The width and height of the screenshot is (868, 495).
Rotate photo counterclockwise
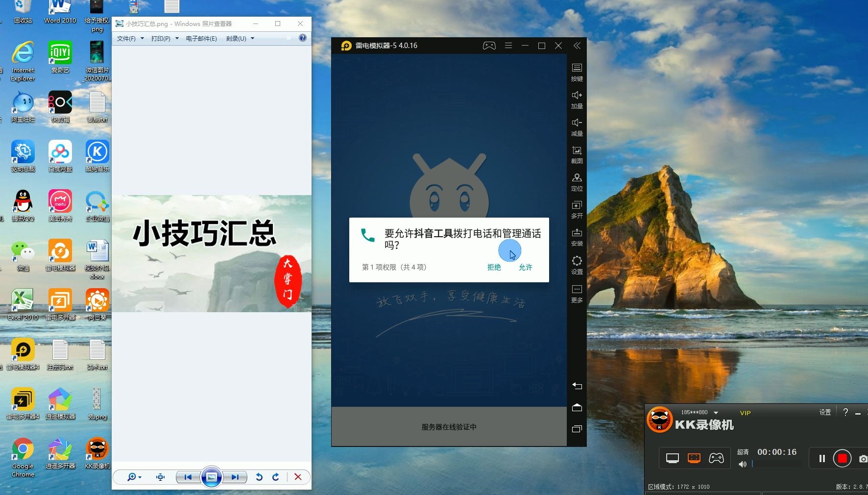pyautogui.click(x=259, y=477)
